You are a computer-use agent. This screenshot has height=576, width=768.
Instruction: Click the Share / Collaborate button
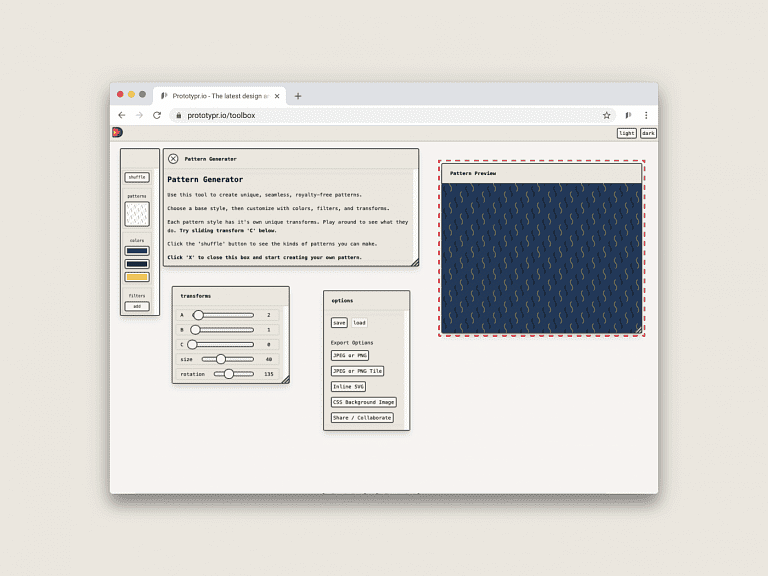pyautogui.click(x=362, y=417)
